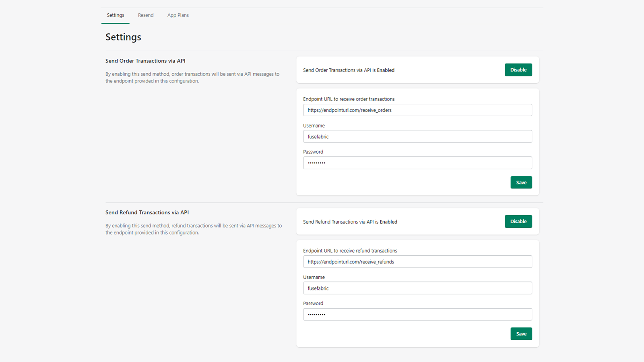The width and height of the screenshot is (644, 362).
Task: Open the App Plans tab
Action: tap(178, 15)
